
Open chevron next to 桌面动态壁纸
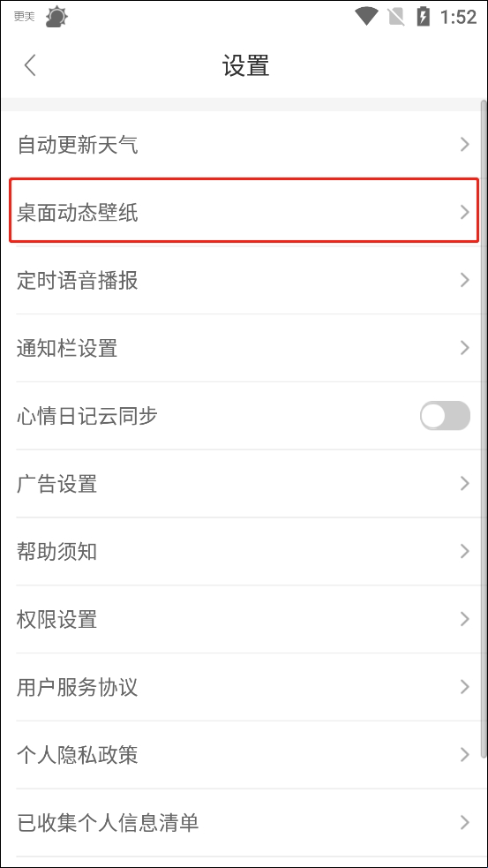[x=465, y=213]
